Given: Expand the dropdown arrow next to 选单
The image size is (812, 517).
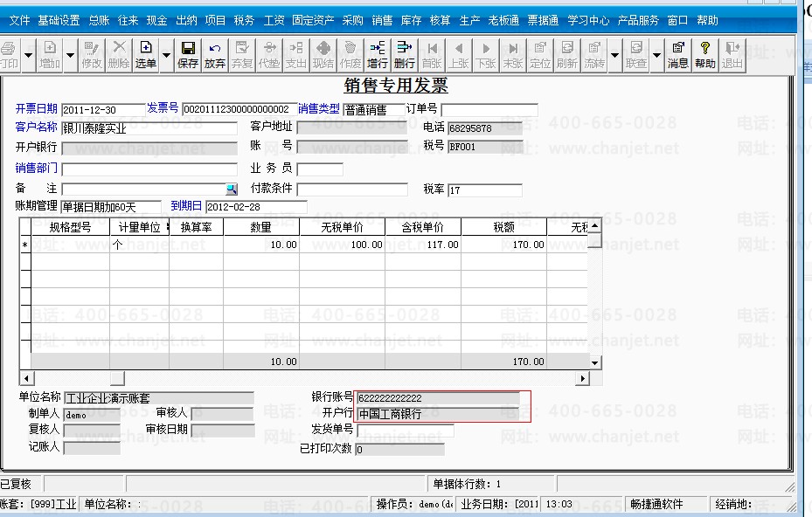Looking at the screenshot, I should 166,55.
